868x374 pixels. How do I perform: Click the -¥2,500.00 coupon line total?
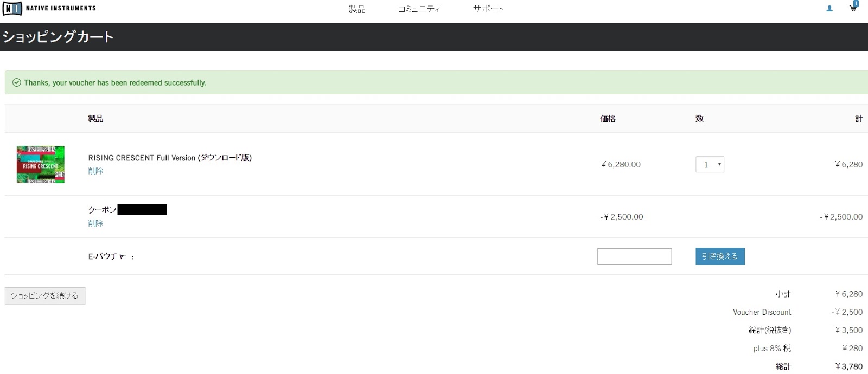[841, 217]
